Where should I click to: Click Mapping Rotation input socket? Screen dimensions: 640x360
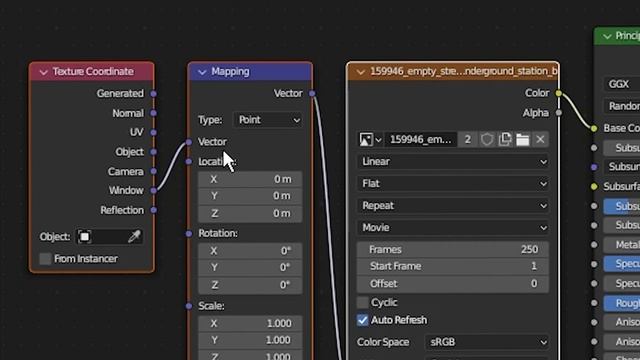189,234
